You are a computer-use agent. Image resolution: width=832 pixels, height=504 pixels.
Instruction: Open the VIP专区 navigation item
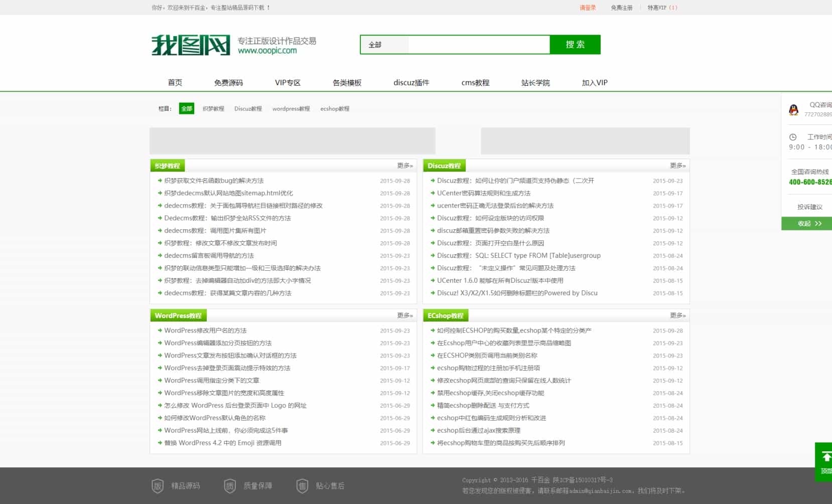[288, 83]
